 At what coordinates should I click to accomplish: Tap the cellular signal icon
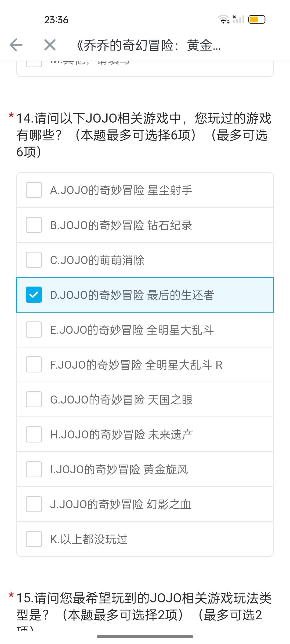click(238, 19)
